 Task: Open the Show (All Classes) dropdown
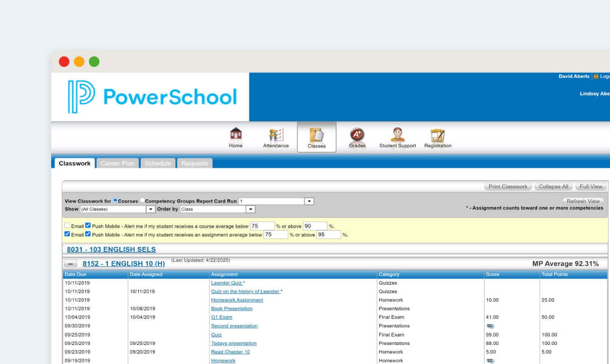click(151, 209)
